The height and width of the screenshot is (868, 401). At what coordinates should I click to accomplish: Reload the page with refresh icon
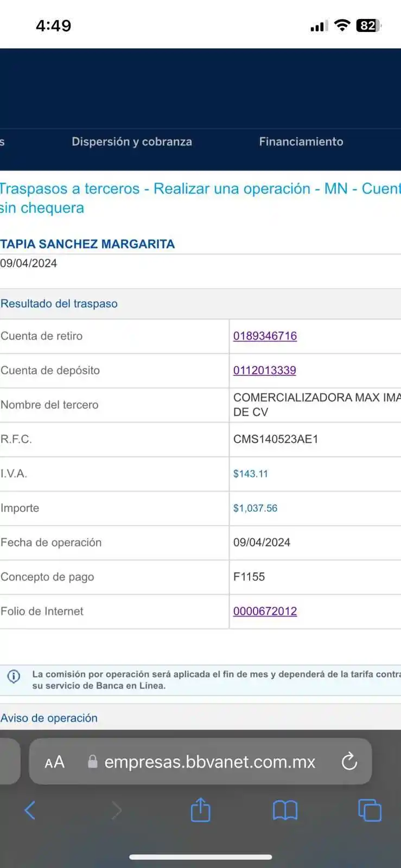(349, 762)
